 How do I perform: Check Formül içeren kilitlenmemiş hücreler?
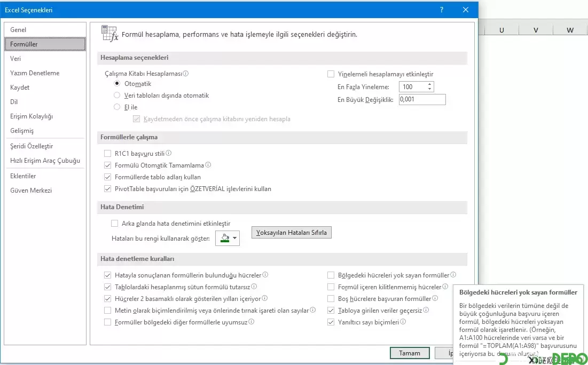(331, 287)
